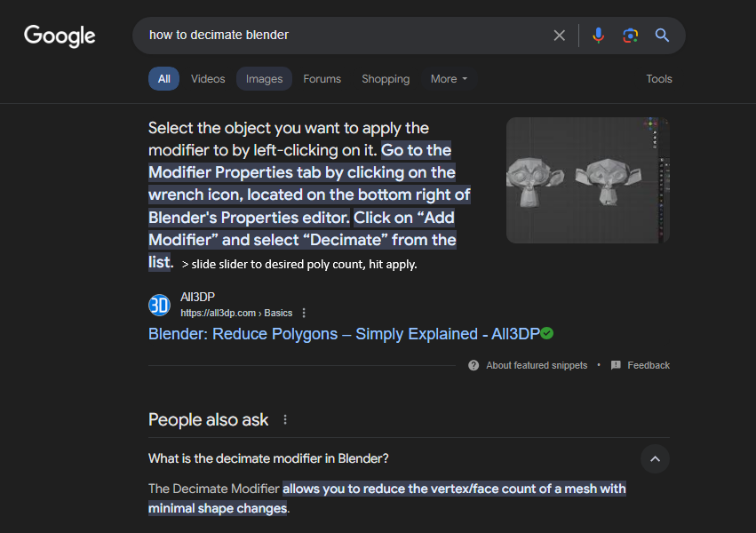Clear the search box text
756x533 pixels.
(560, 36)
